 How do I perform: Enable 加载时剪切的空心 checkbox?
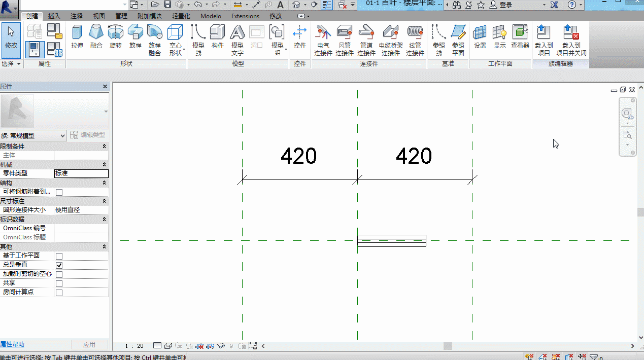pos(59,274)
